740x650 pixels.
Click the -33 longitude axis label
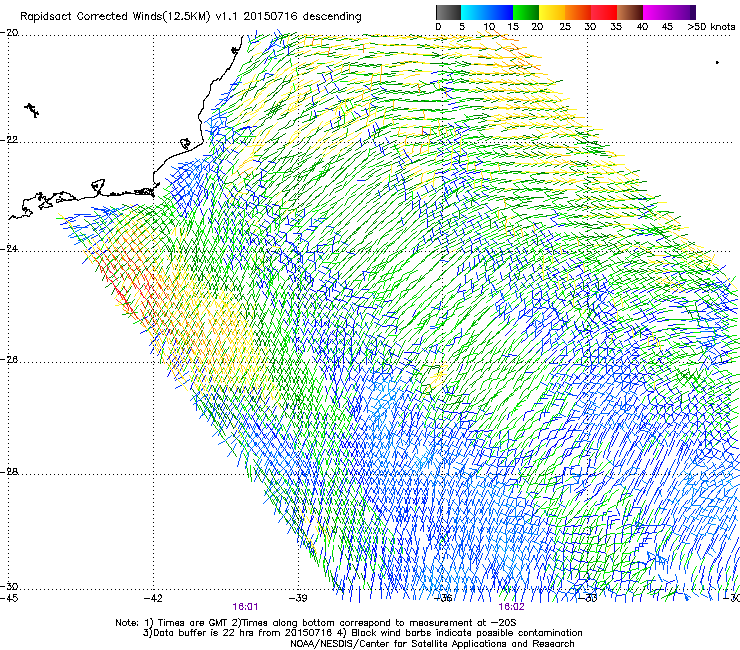pyautogui.click(x=587, y=598)
